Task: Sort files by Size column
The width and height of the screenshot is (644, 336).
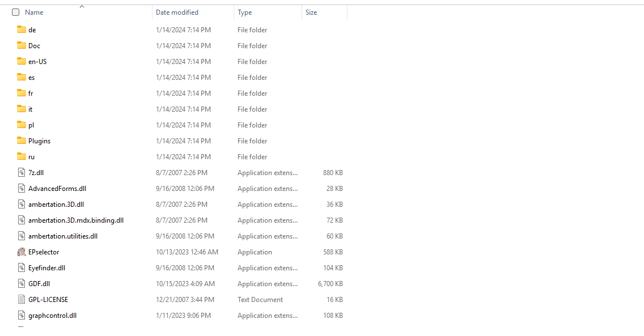Action: tap(312, 12)
